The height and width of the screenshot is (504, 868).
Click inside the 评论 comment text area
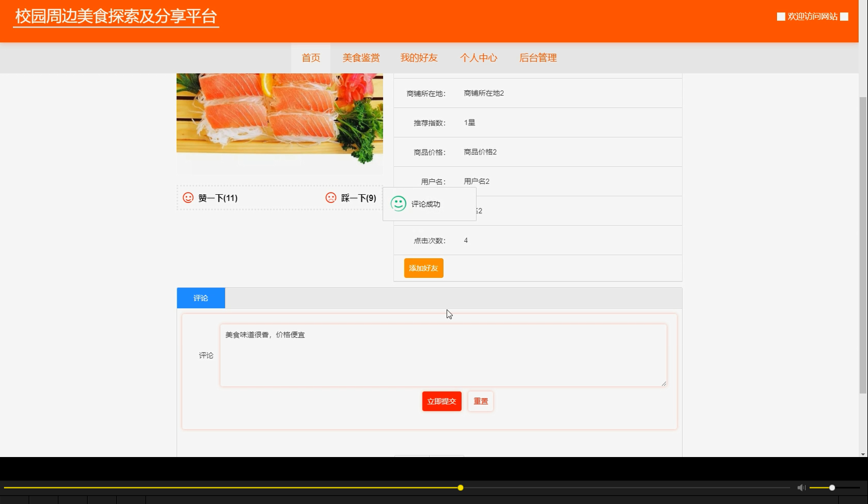443,355
